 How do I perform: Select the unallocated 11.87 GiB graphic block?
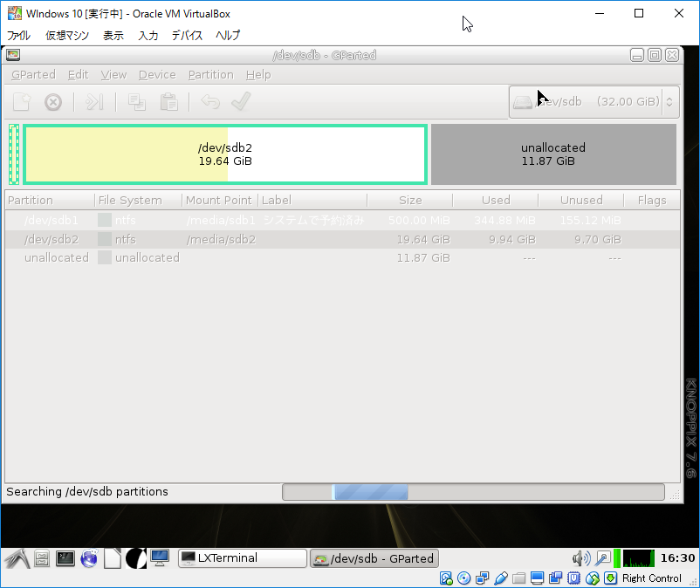click(553, 154)
